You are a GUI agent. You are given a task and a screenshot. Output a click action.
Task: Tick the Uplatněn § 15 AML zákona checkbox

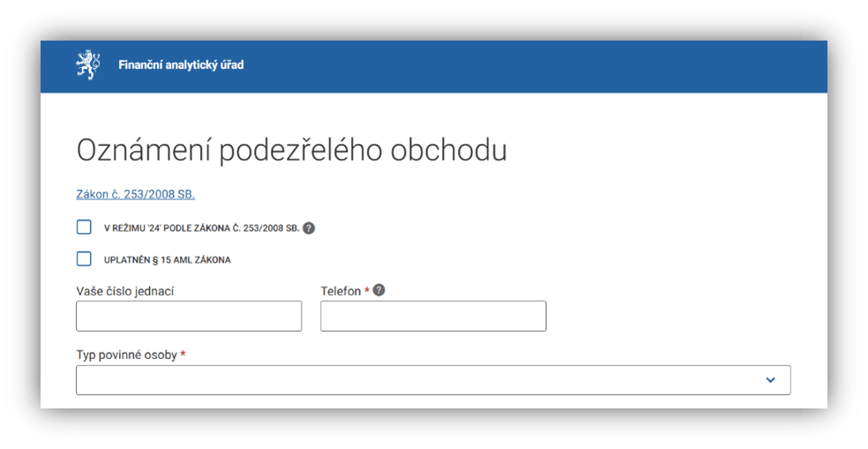(x=84, y=259)
